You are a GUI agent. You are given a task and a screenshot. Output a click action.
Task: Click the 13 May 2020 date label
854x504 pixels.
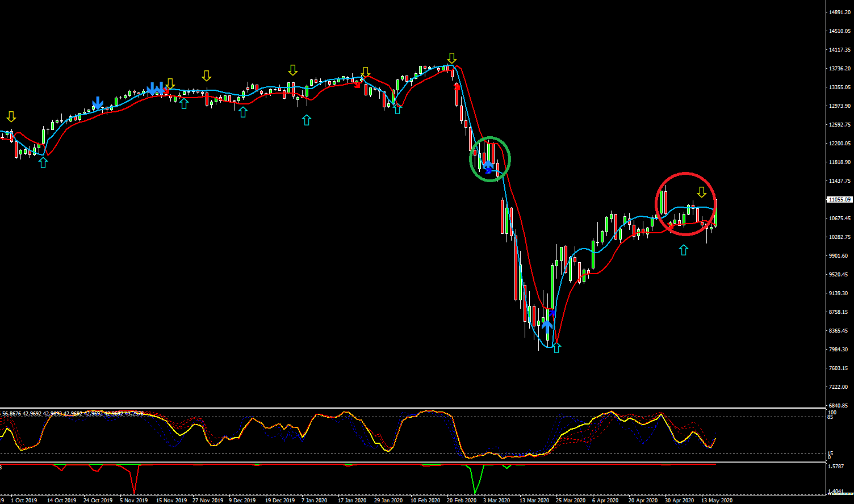[716, 501]
